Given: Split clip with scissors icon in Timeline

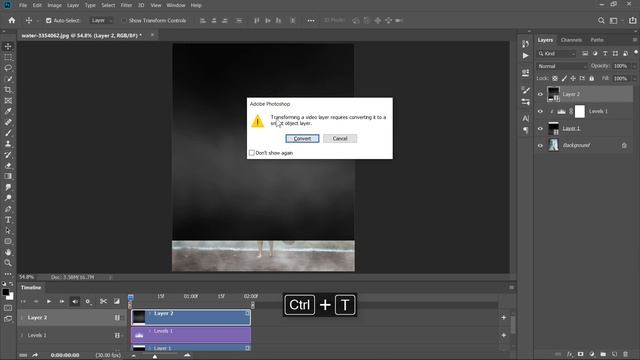Looking at the screenshot, I should tap(103, 301).
